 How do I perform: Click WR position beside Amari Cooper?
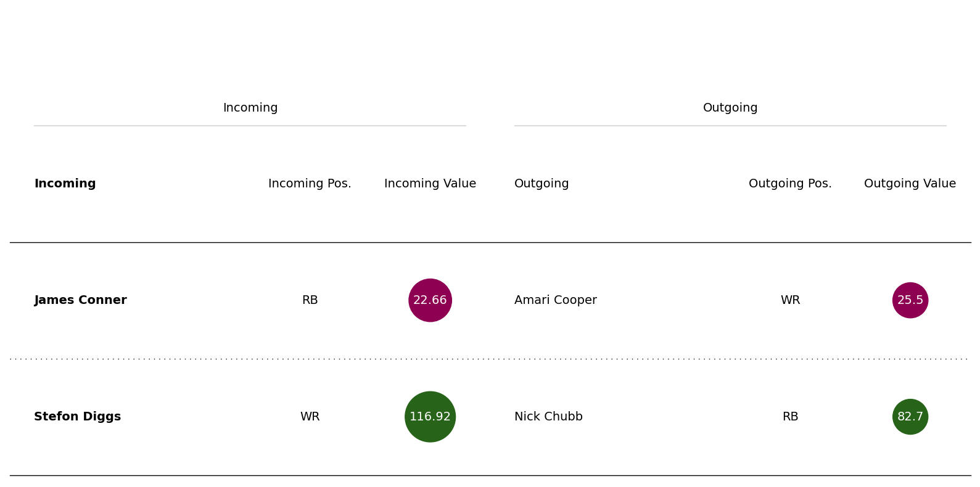790,300
